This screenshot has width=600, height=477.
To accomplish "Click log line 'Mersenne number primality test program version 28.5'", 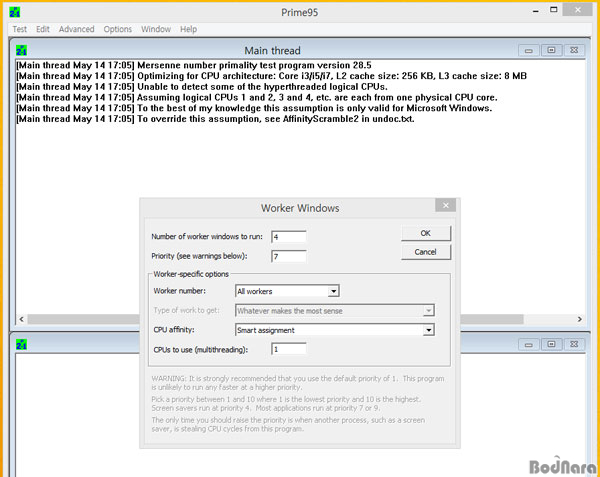I will click(x=194, y=65).
